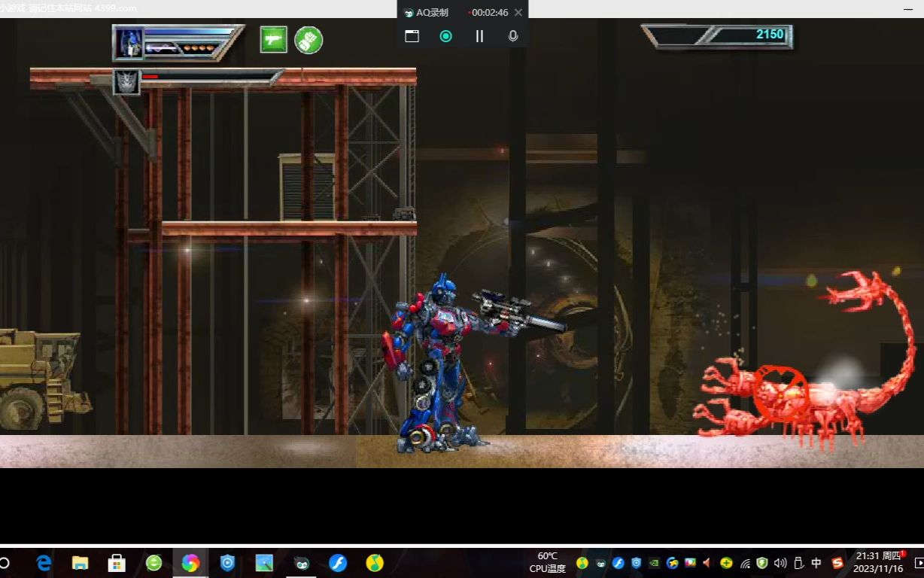Click the score counter showing 2150
Image resolution: width=924 pixels, height=578 pixels.
click(x=770, y=34)
